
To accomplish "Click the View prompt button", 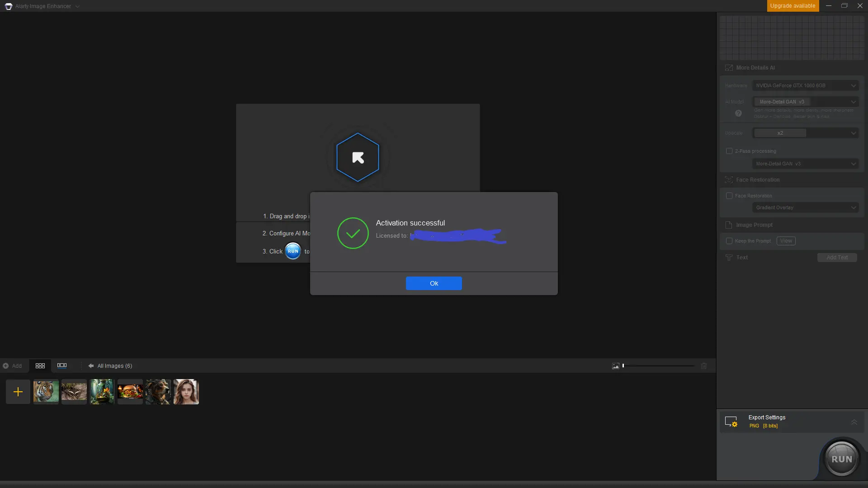I will click(x=786, y=241).
